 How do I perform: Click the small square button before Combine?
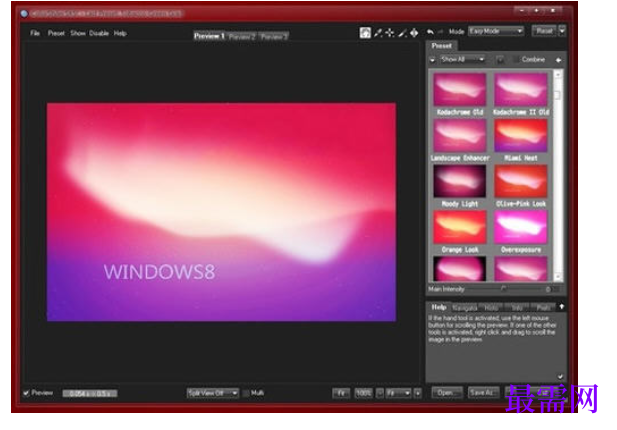click(500, 60)
